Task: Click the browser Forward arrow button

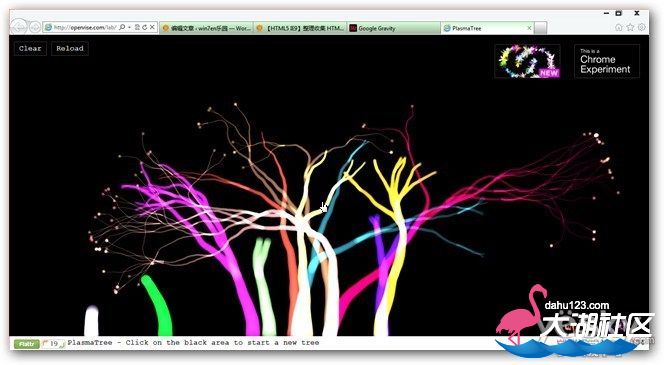Action: [x=35, y=28]
